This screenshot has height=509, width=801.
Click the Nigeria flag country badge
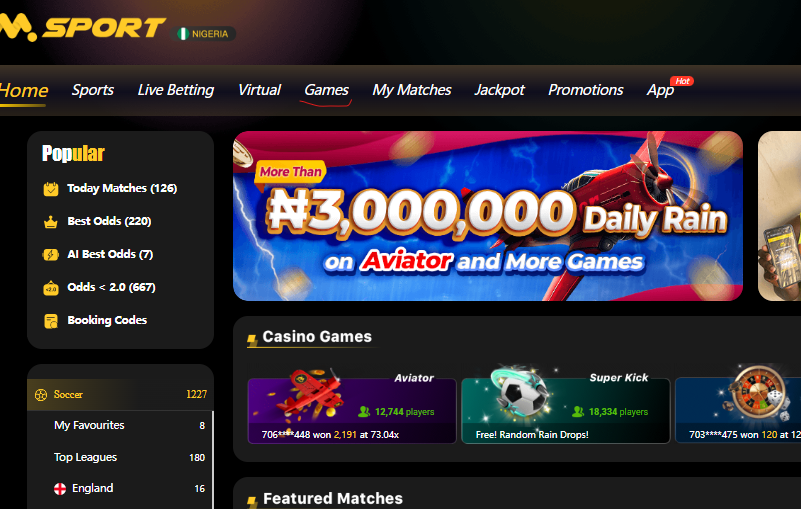click(x=203, y=34)
